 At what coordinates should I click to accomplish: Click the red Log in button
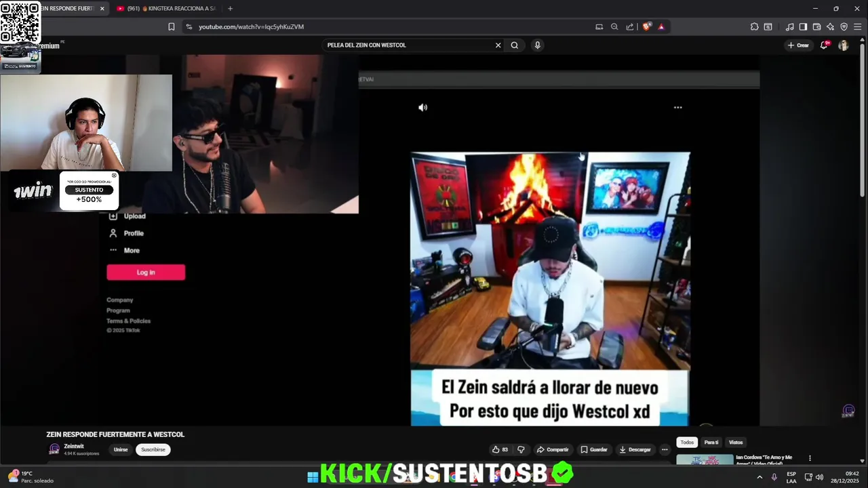point(146,272)
